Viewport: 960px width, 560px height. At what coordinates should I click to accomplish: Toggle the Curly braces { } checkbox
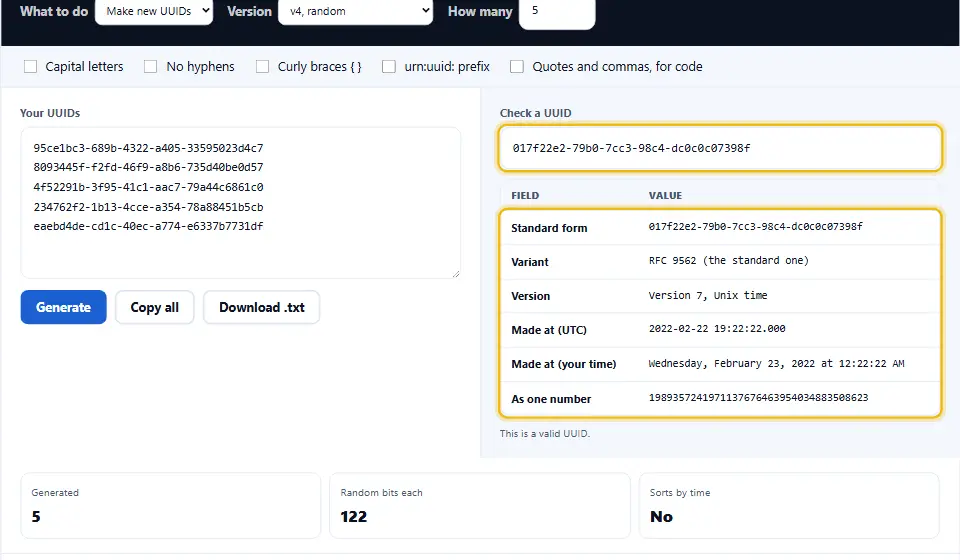[x=262, y=67]
